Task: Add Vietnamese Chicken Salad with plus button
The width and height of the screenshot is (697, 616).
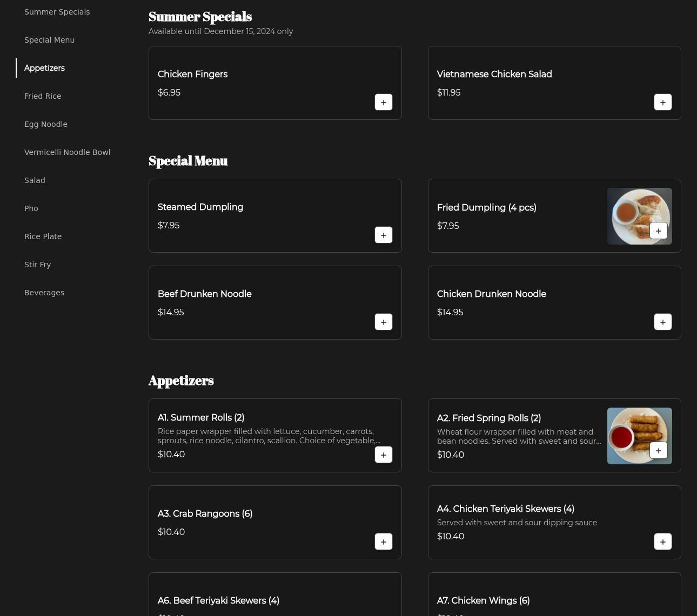Action: (662, 102)
